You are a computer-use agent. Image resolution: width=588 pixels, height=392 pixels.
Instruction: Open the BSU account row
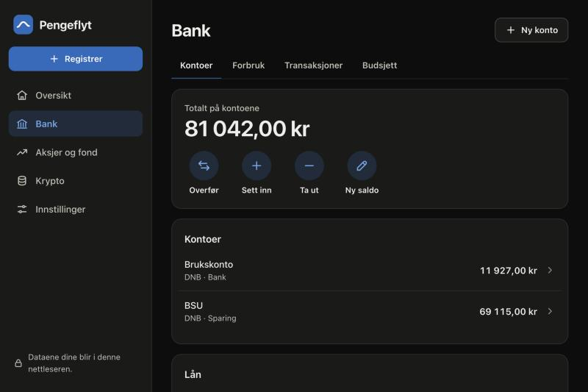point(370,311)
